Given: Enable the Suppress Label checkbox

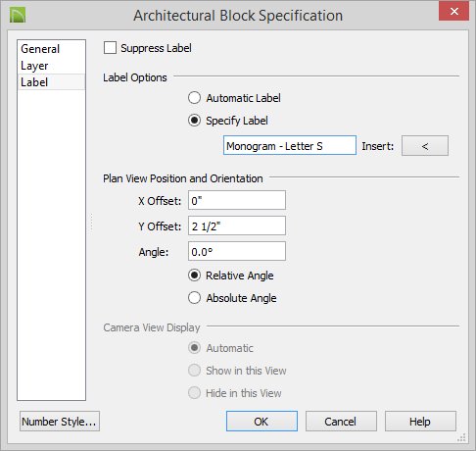Looking at the screenshot, I should pos(110,48).
